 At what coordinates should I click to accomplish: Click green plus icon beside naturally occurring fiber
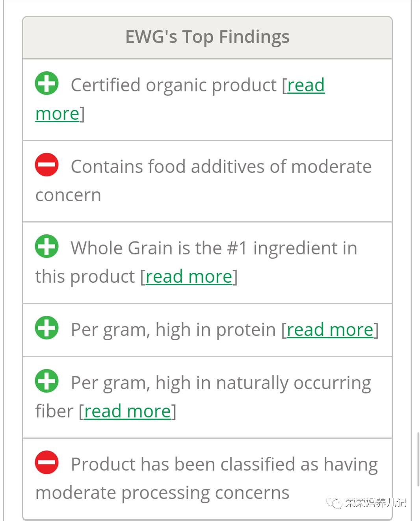coord(46,381)
